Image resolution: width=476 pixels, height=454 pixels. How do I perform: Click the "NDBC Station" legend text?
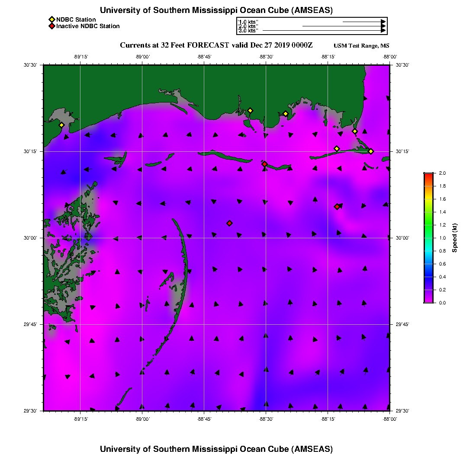76,19
